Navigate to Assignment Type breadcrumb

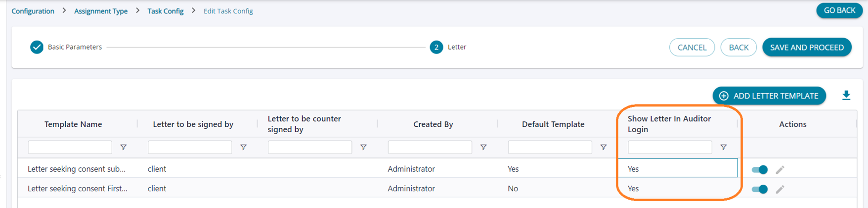click(x=101, y=11)
